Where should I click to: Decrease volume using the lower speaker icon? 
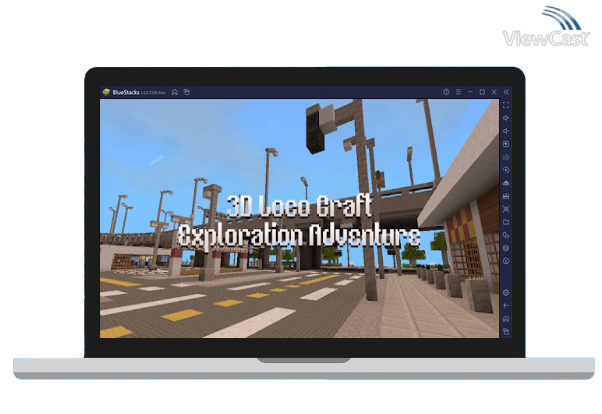pos(506,131)
